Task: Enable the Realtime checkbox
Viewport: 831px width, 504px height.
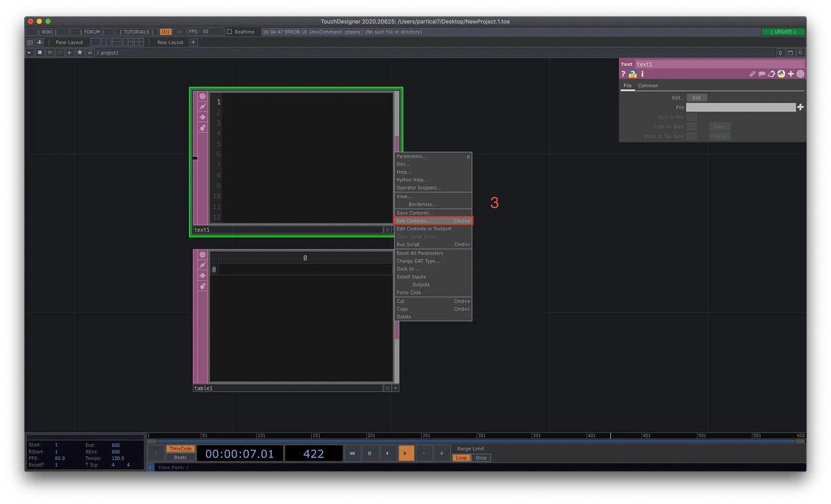Action: [229, 31]
